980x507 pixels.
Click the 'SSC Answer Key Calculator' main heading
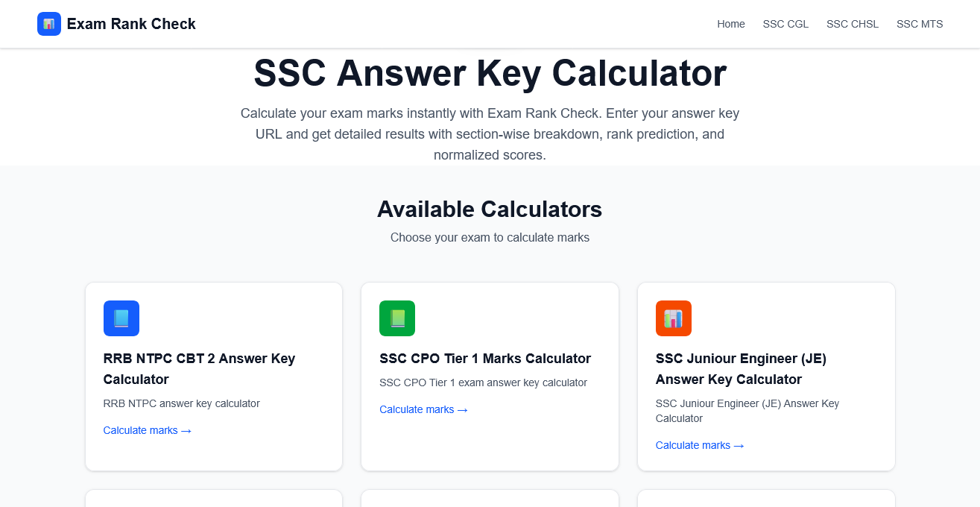click(x=490, y=73)
